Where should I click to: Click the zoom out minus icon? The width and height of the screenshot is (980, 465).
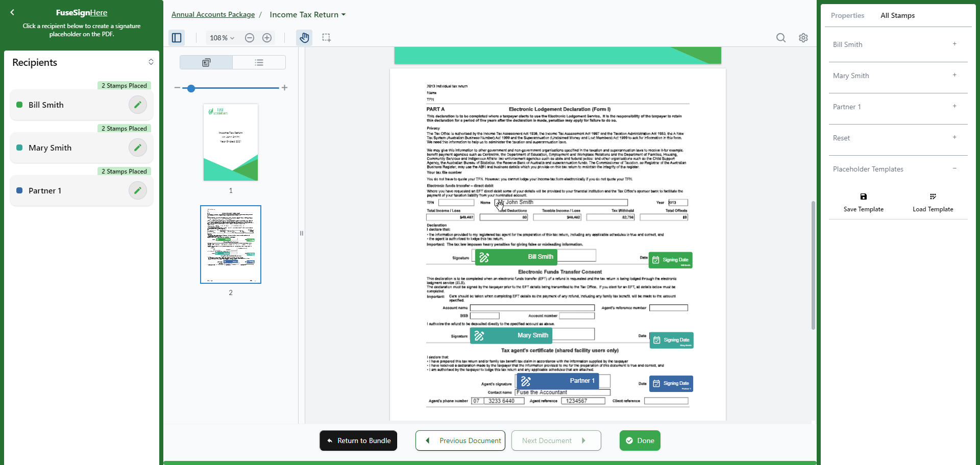pos(250,38)
